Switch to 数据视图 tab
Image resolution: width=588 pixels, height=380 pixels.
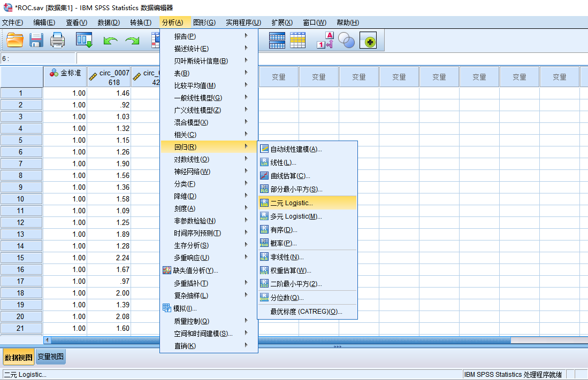click(x=18, y=358)
